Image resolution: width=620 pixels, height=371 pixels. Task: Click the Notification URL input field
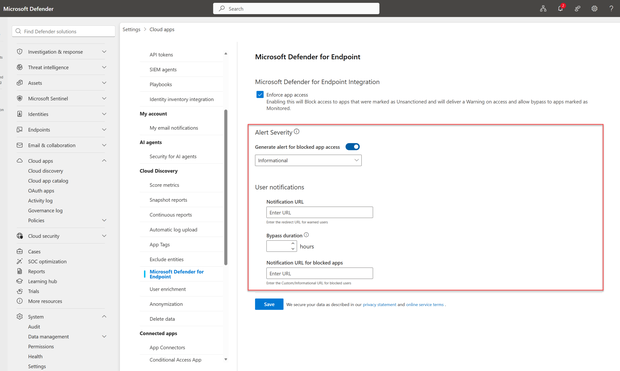[319, 212]
